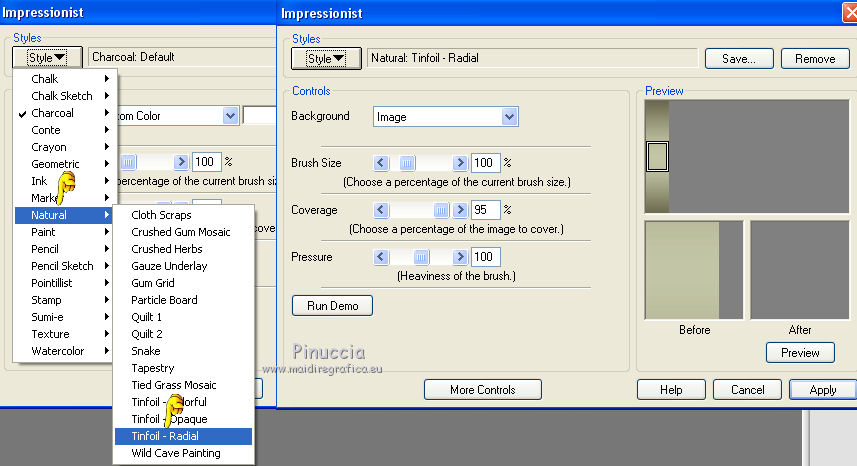The height and width of the screenshot is (466, 857).
Task: Choose Particle Board from submenu
Action: tap(183, 300)
